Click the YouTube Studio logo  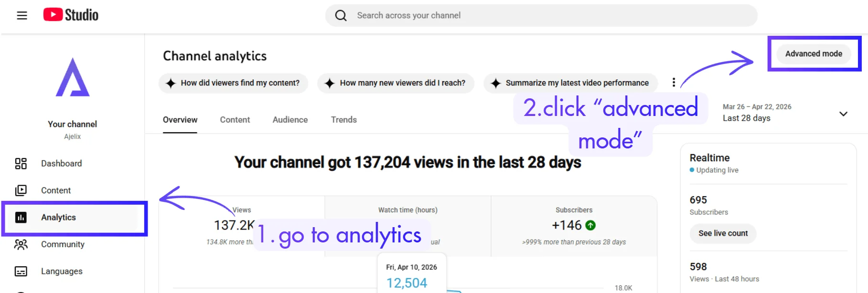point(71,15)
